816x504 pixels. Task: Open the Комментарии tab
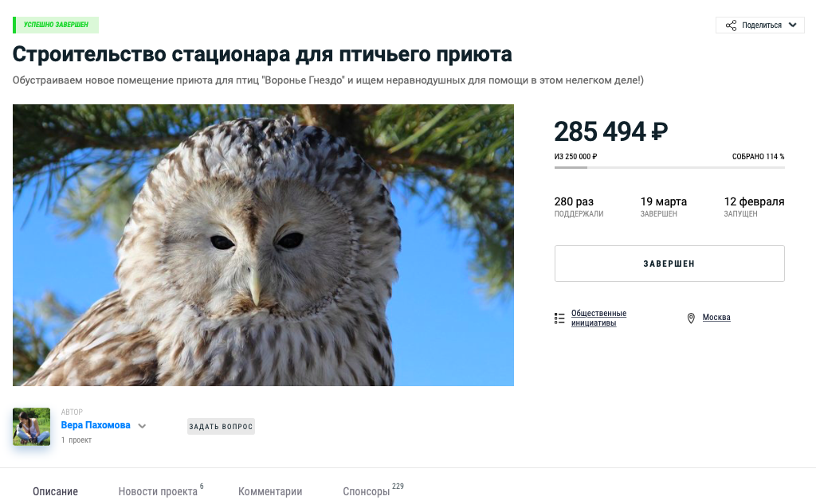pos(270,491)
